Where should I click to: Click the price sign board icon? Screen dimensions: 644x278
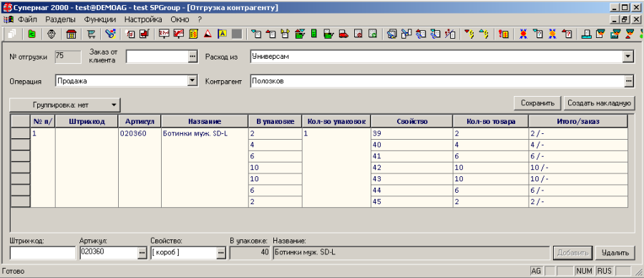coord(164,34)
